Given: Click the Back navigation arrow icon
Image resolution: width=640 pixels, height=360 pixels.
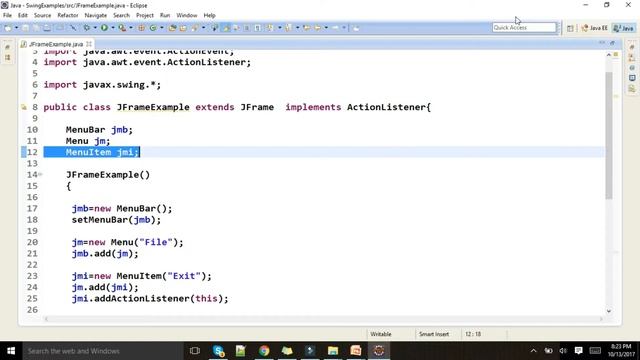Looking at the screenshot, I should click(318, 28).
